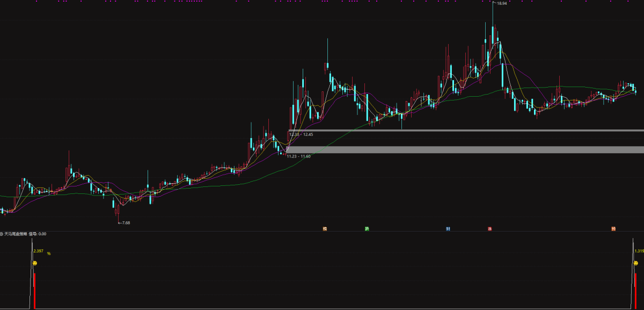Click the thick gray lower gap band

click(465, 149)
